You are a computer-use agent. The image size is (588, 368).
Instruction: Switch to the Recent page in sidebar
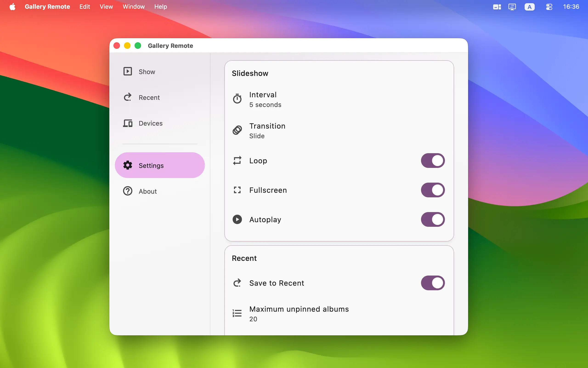click(x=160, y=97)
